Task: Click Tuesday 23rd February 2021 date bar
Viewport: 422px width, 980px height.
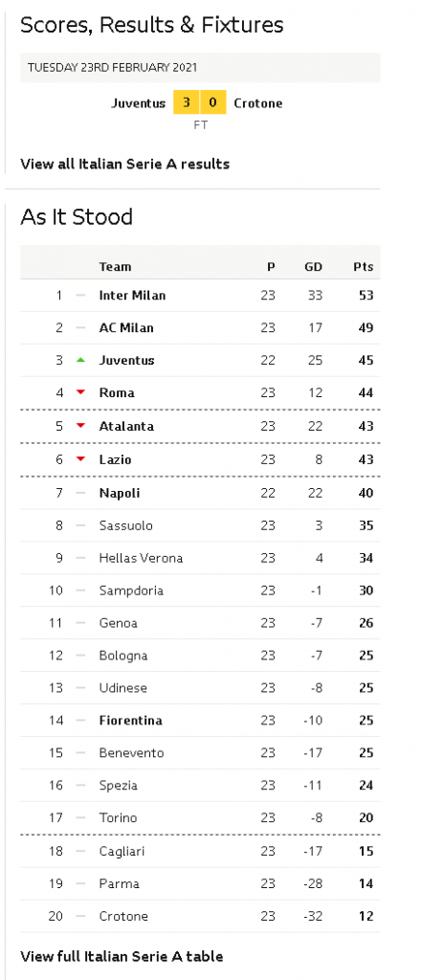Action: click(200, 68)
